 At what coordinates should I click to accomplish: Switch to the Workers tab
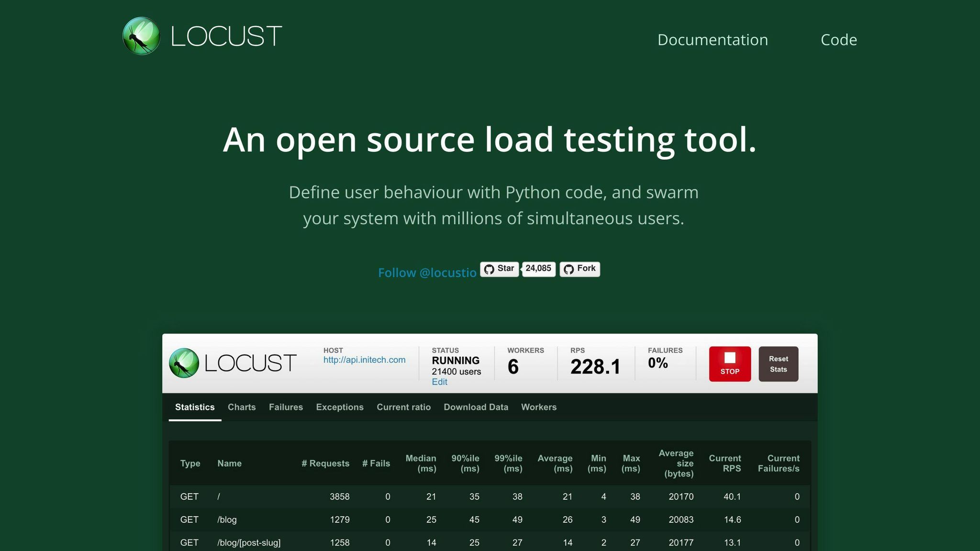tap(539, 407)
